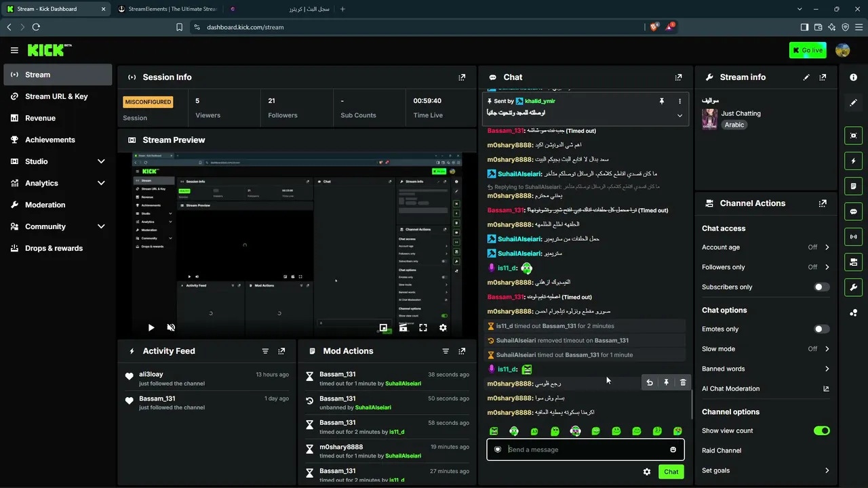Click the Go live button
868x488 pixels.
(808, 50)
